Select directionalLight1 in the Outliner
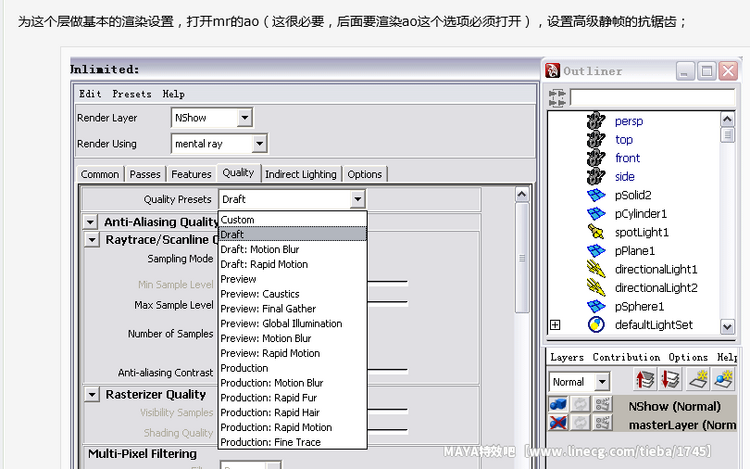The height and width of the screenshot is (469, 750). point(656,269)
